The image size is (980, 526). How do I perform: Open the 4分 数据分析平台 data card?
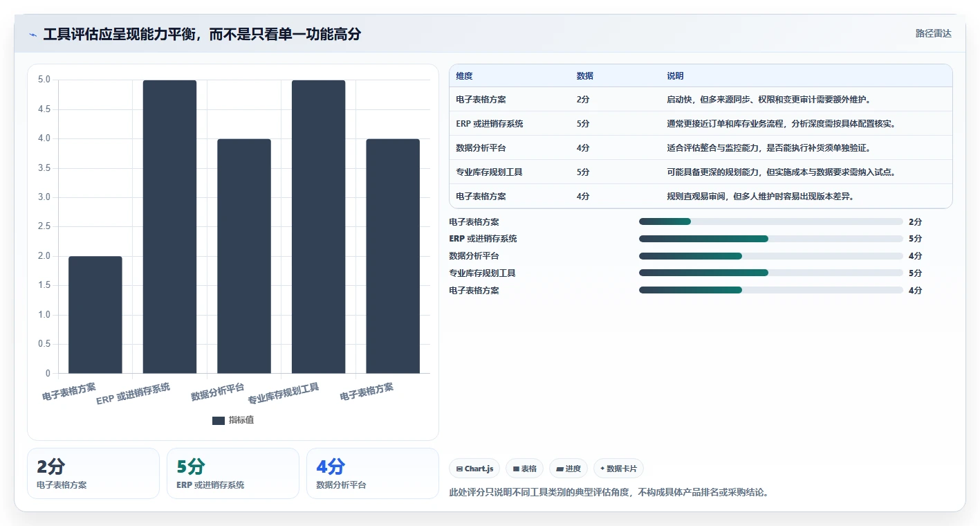(373, 473)
